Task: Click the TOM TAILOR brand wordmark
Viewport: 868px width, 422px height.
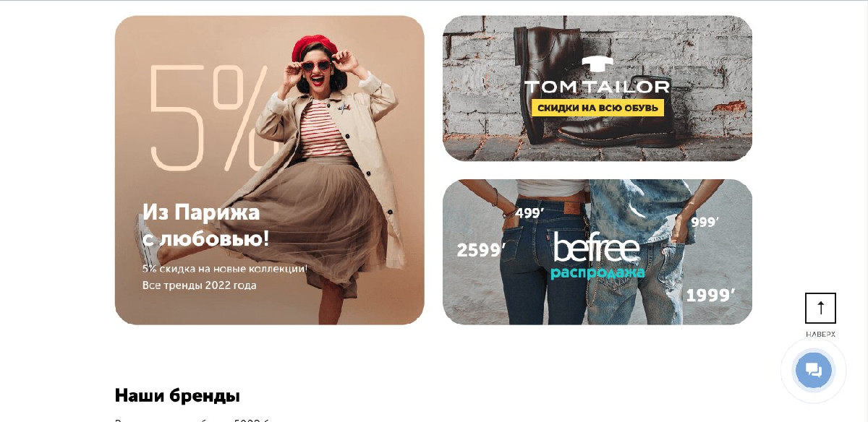Action: pyautogui.click(x=597, y=87)
